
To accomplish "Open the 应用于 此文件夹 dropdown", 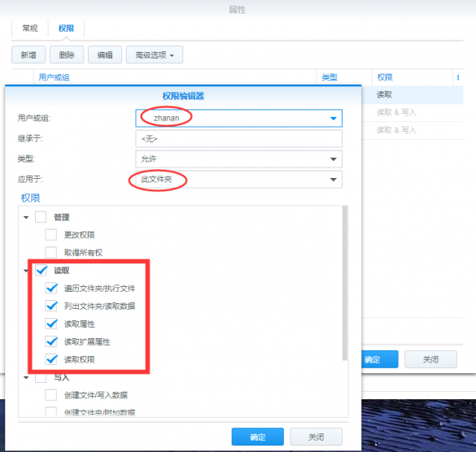I will [238, 180].
